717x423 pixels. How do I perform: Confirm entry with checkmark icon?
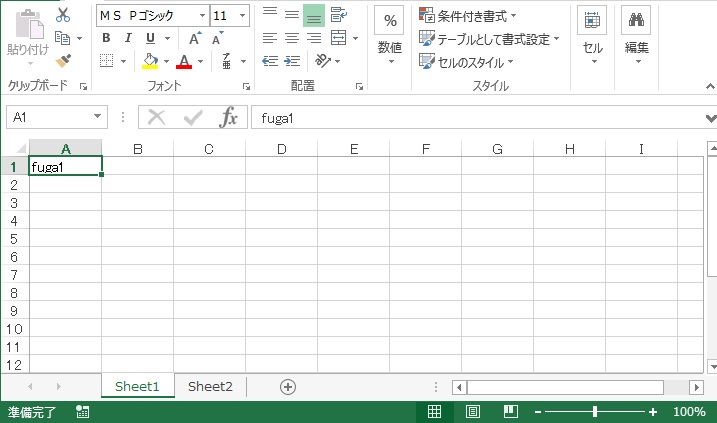(193, 118)
